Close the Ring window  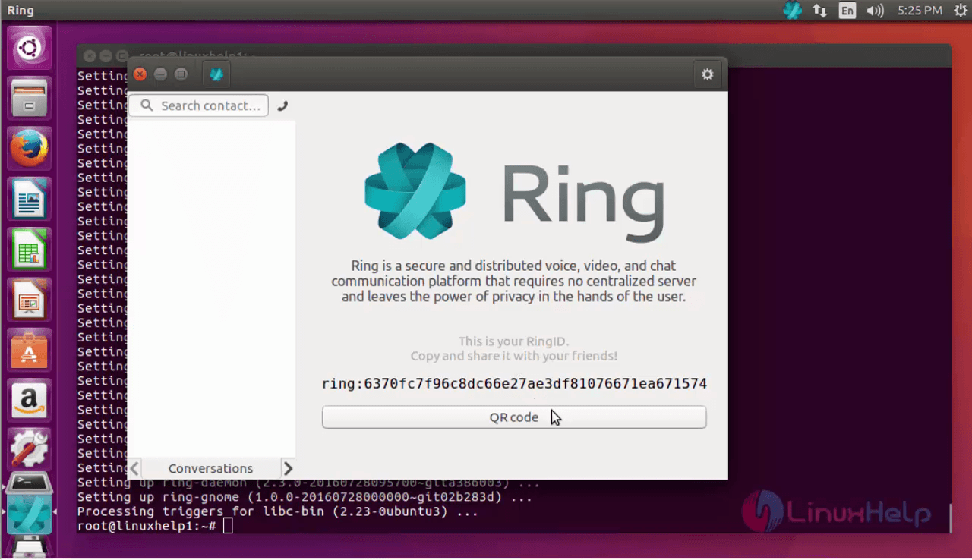tap(140, 74)
